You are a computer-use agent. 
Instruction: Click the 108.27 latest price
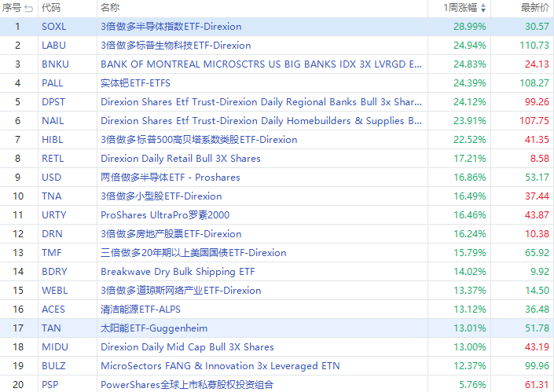pyautogui.click(x=534, y=83)
